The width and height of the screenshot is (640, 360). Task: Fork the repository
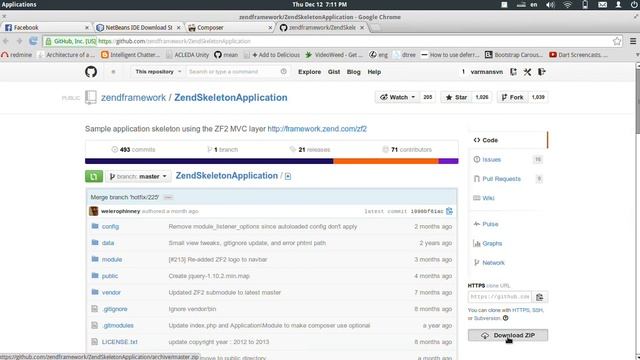(512, 97)
